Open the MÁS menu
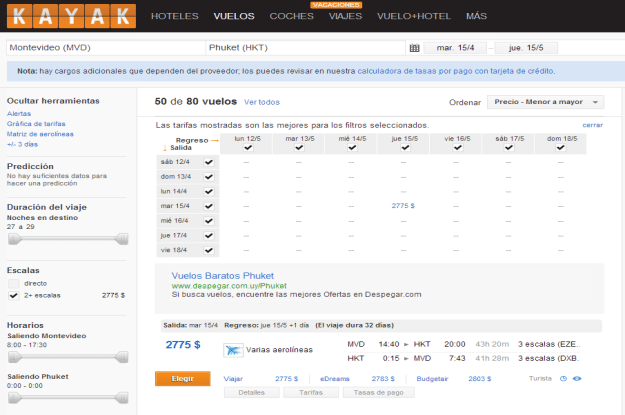625x415 pixels. click(x=476, y=16)
